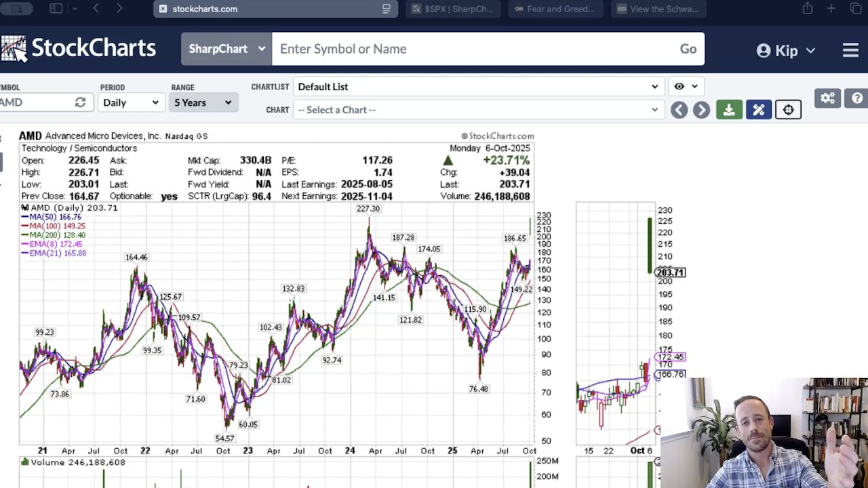Open the Period dropdown set to Daily
Screen dimensions: 868x488
pos(130,102)
